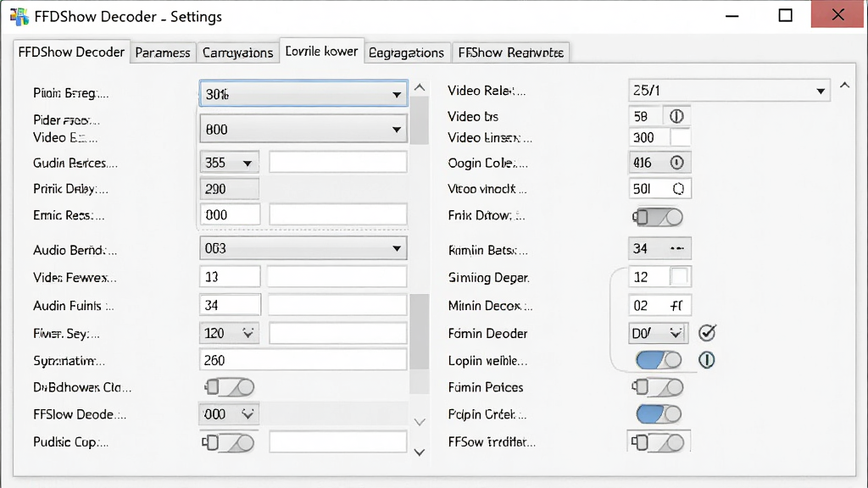
Task: Close the FFDShow Decoder Settings window
Action: (x=838, y=15)
